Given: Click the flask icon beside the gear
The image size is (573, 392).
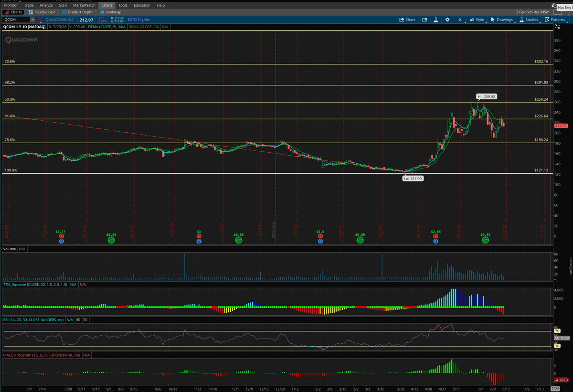Looking at the screenshot, I should [435, 20].
